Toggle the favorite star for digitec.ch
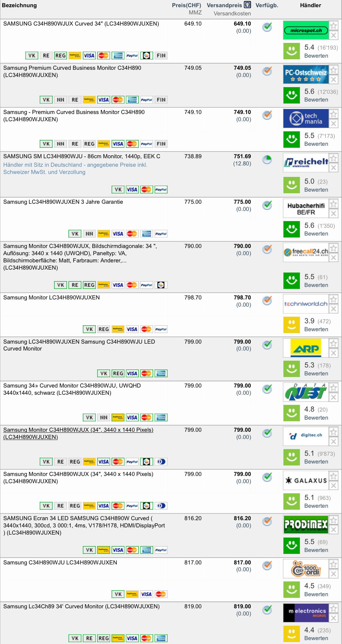 point(333,432)
